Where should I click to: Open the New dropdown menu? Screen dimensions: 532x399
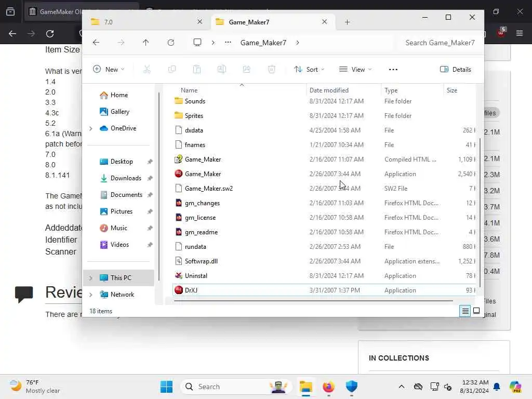coord(109,70)
